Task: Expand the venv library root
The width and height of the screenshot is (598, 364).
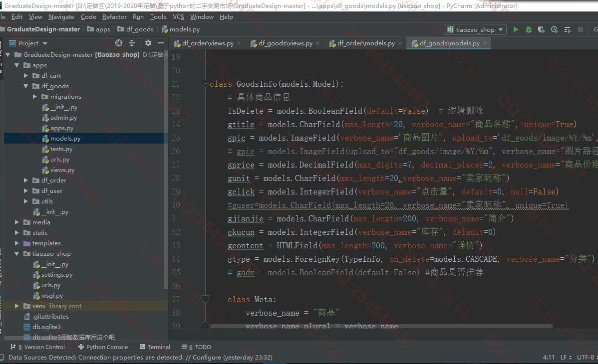Action: click(x=17, y=306)
